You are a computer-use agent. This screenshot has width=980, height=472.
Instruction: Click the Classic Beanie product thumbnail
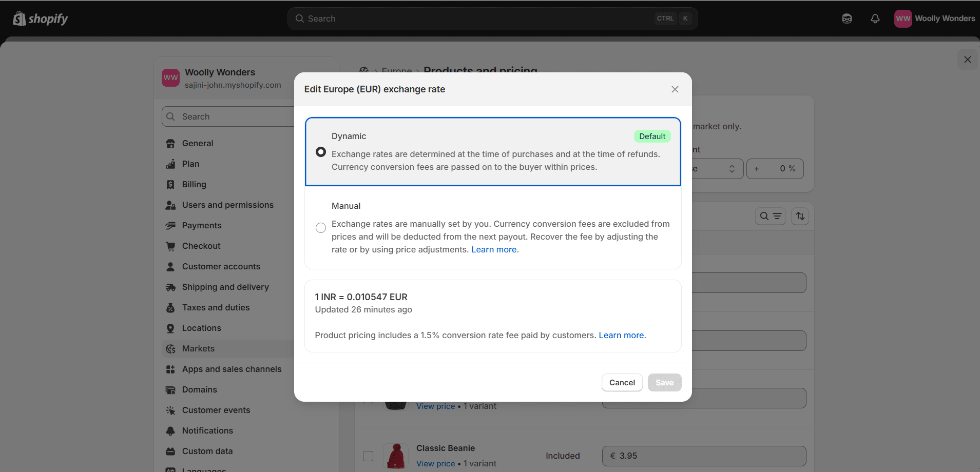pyautogui.click(x=396, y=456)
